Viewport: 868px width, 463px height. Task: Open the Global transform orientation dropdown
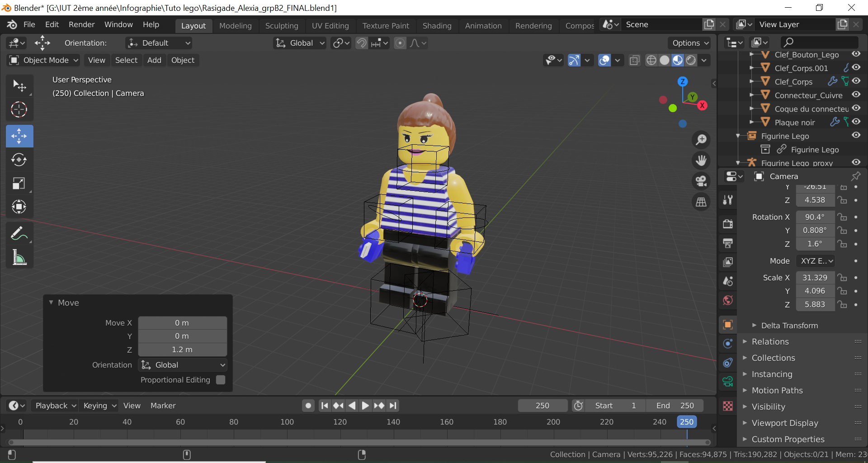tap(300, 43)
